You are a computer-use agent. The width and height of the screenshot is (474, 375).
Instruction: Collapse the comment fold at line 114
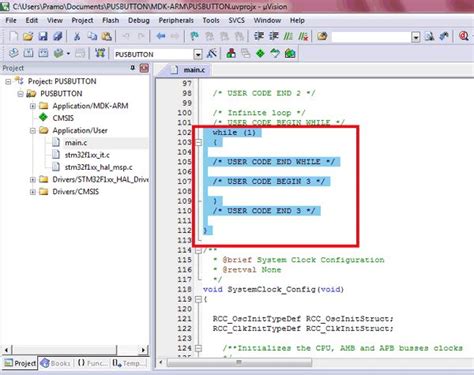199,250
